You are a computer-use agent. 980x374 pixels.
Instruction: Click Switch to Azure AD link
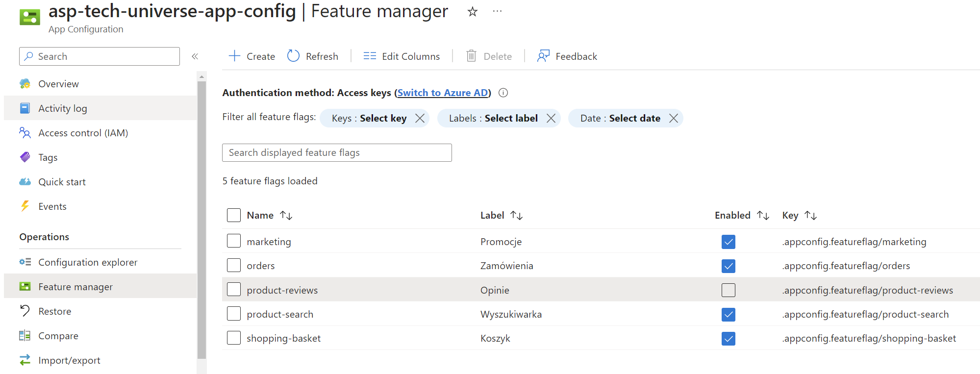pyautogui.click(x=442, y=93)
